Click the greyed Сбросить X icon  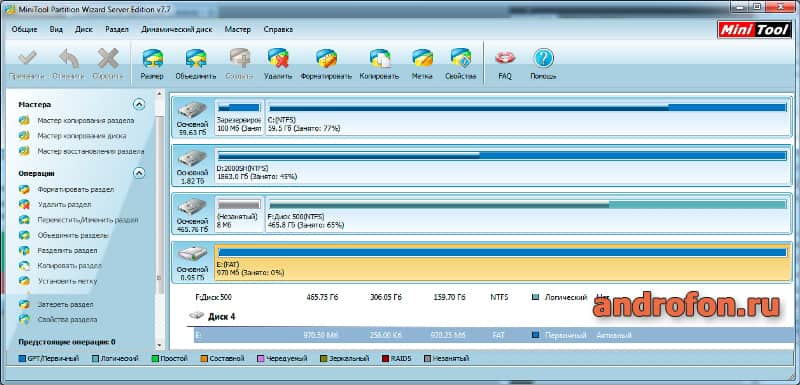point(108,58)
